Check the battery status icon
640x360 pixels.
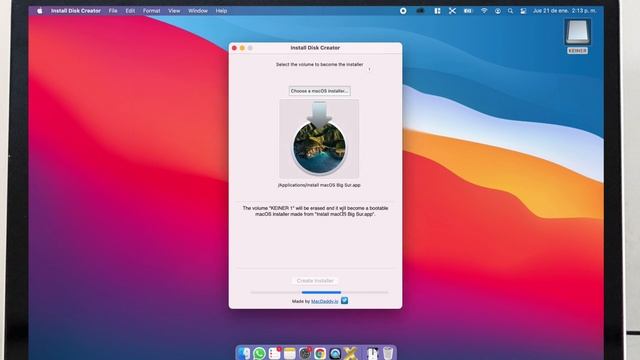[x=468, y=11]
